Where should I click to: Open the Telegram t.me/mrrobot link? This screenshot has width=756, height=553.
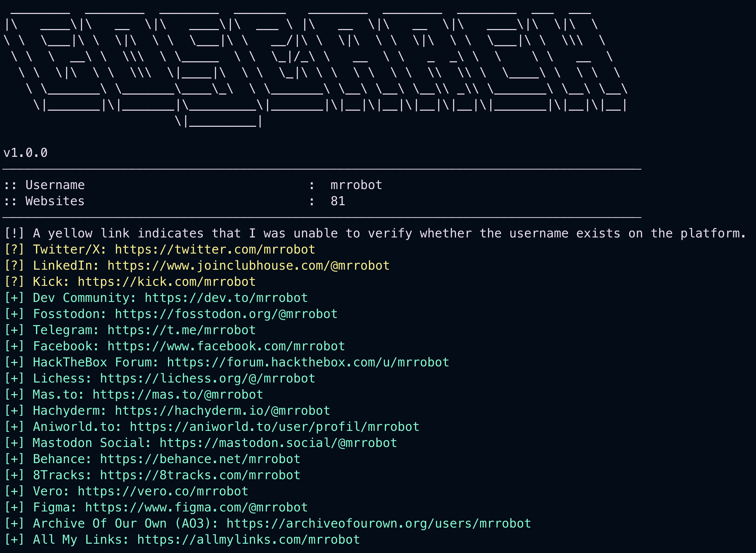click(x=181, y=330)
